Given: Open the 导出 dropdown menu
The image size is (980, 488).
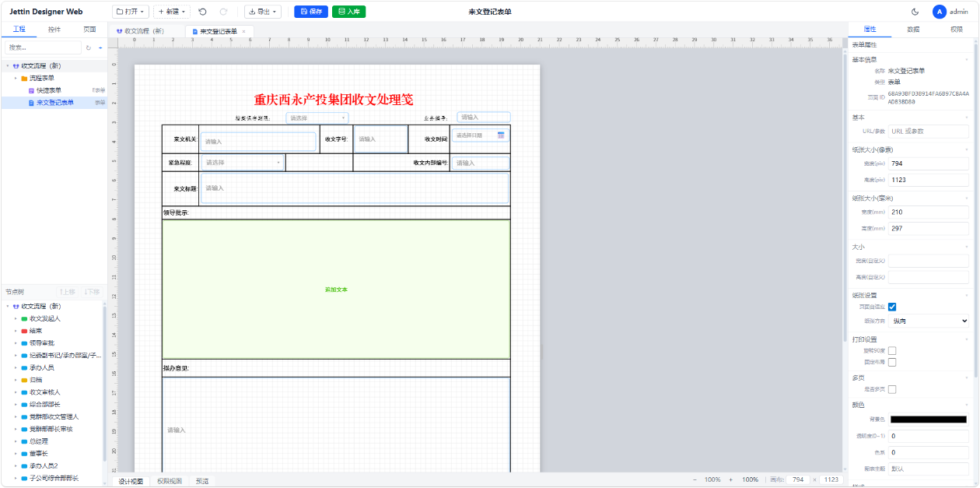Looking at the screenshot, I should 262,12.
